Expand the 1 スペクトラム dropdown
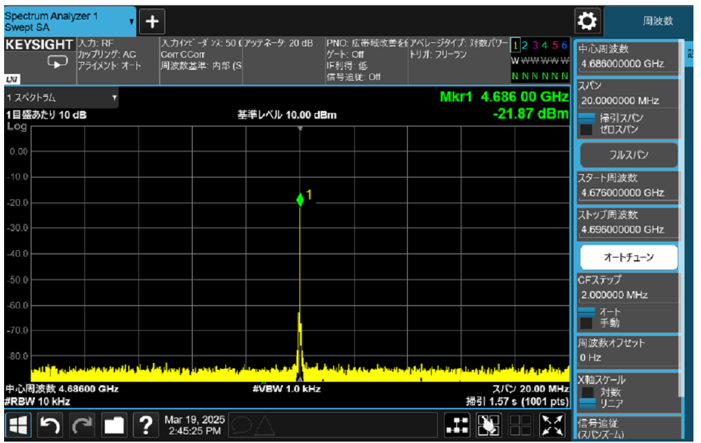Screen dimensions: 701x443 pos(60,98)
